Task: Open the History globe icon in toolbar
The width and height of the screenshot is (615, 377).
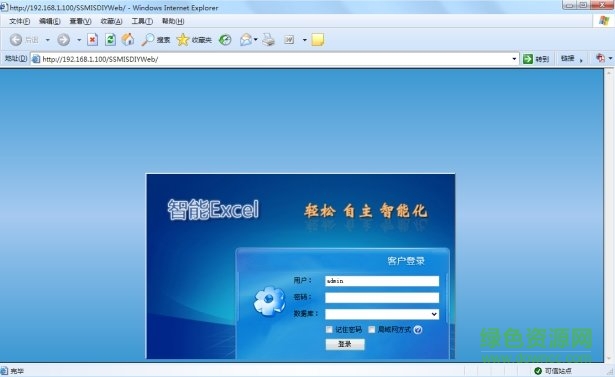Action: tap(225, 40)
